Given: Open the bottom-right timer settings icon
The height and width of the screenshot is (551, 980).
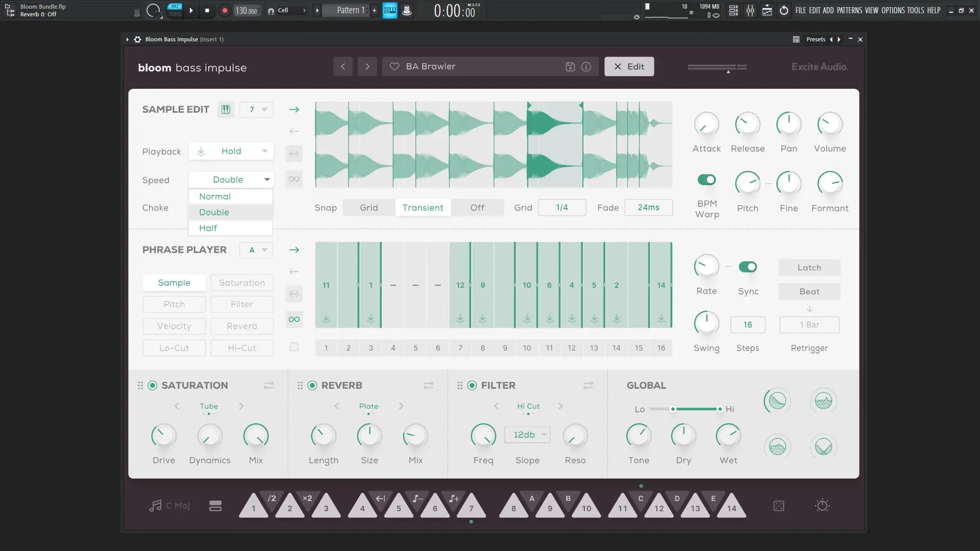Looking at the screenshot, I should 822,506.
